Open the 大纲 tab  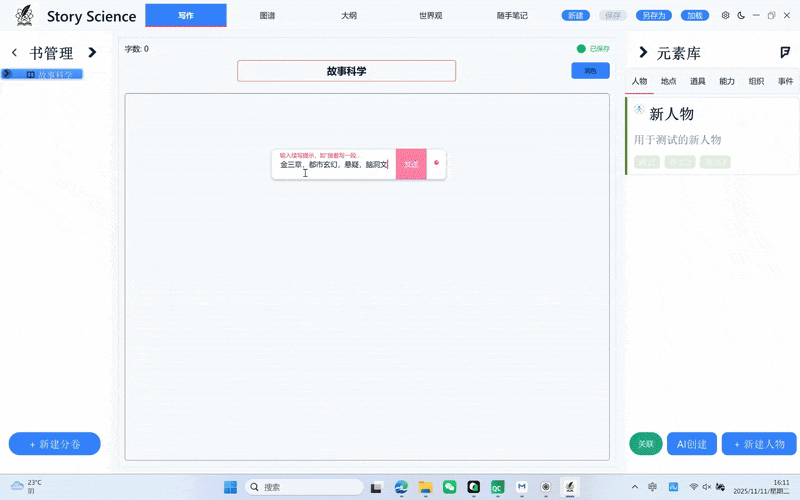349,16
